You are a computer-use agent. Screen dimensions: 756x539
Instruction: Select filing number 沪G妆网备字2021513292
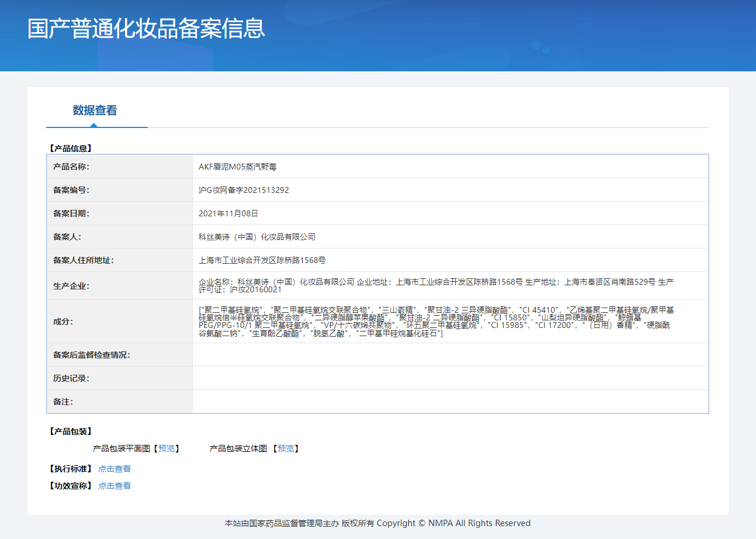pos(244,190)
